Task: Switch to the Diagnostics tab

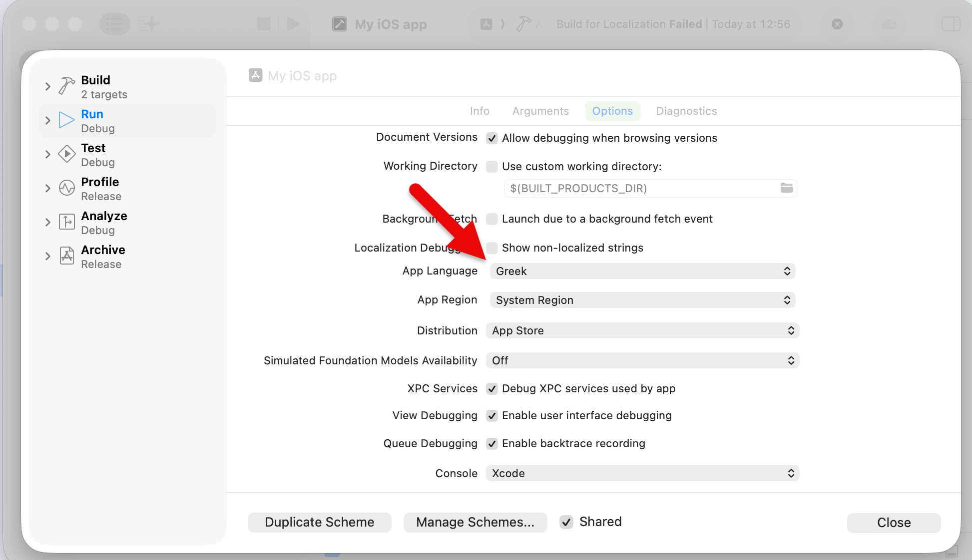Action: (686, 111)
